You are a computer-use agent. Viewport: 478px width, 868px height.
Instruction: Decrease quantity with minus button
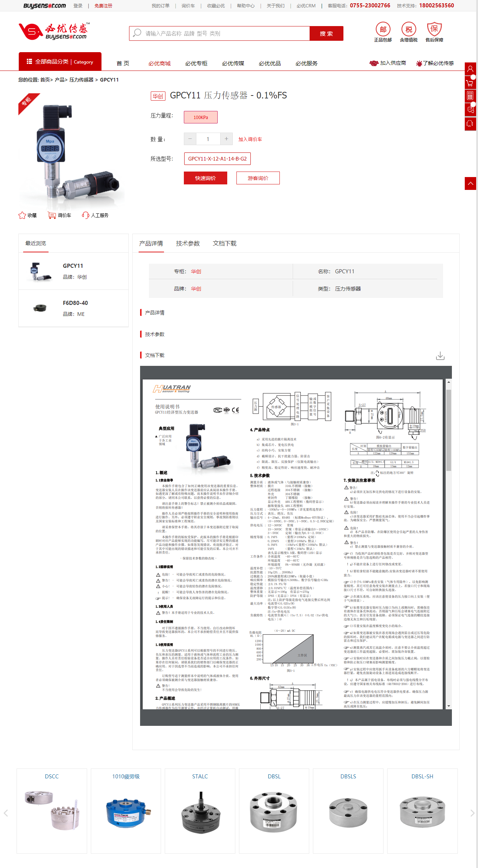click(190, 139)
